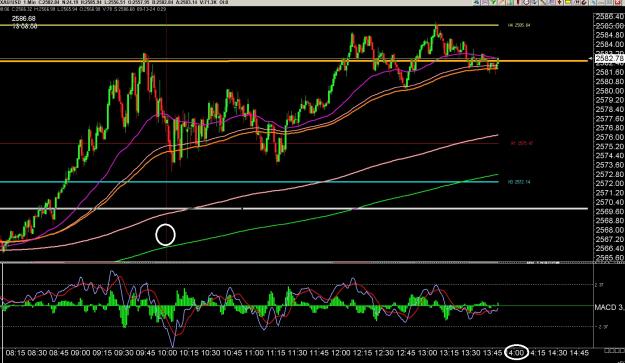Click the 11:30 time axis label
The width and height of the screenshot is (625, 363).
click(x=297, y=353)
